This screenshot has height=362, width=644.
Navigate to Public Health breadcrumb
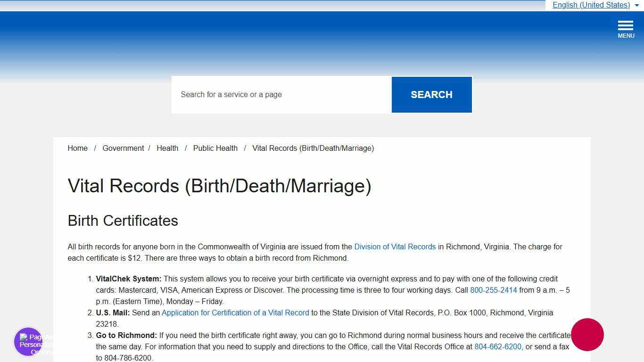215,148
